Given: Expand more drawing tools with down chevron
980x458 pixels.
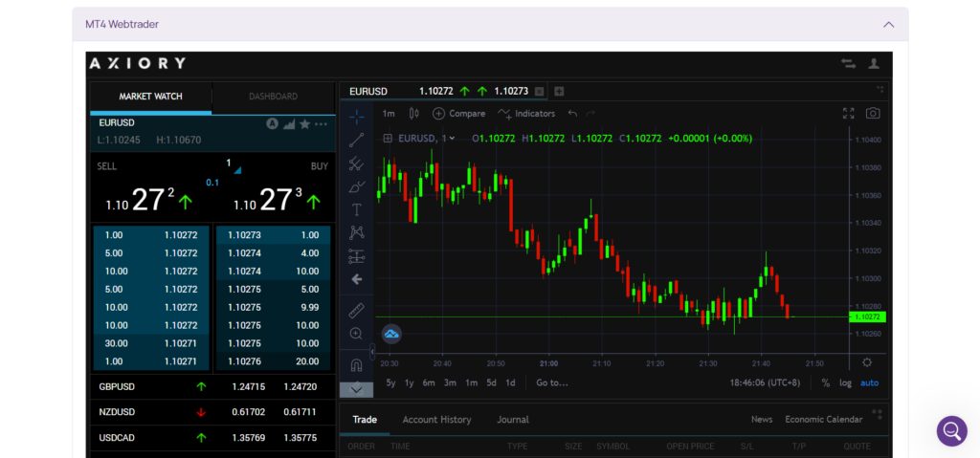Looking at the screenshot, I should tap(357, 389).
